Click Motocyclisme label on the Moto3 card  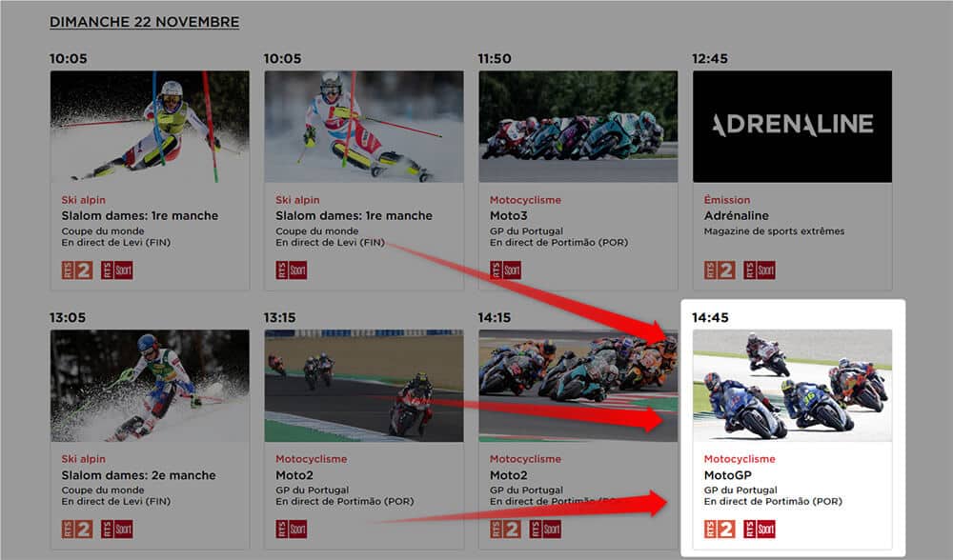click(x=526, y=200)
